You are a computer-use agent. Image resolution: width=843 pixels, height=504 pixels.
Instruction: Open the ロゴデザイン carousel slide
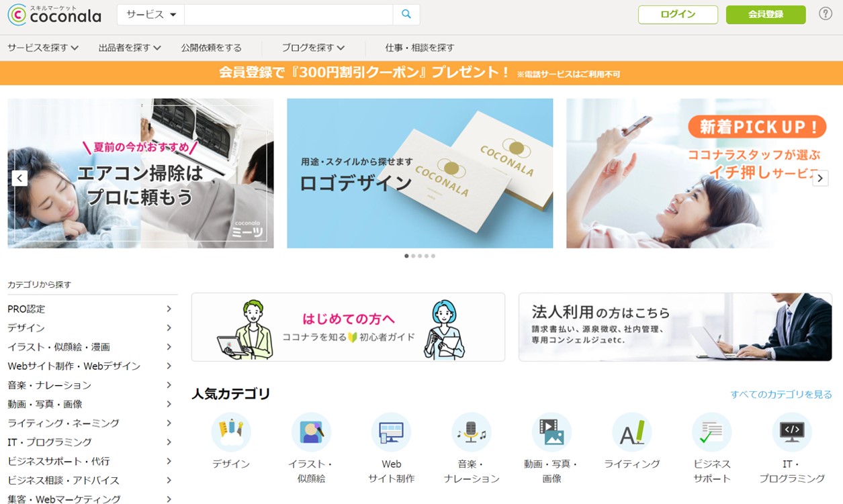pos(420,173)
